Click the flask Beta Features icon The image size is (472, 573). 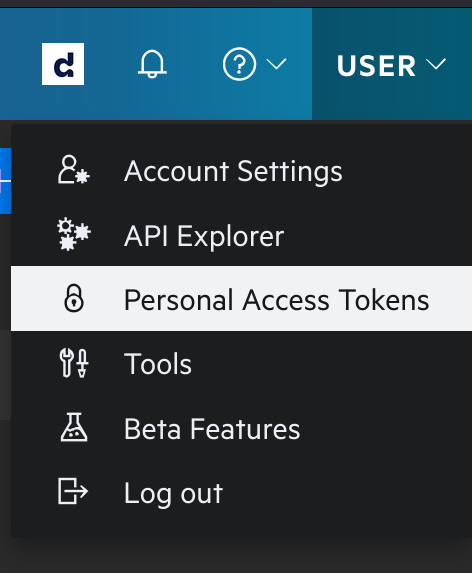point(74,427)
